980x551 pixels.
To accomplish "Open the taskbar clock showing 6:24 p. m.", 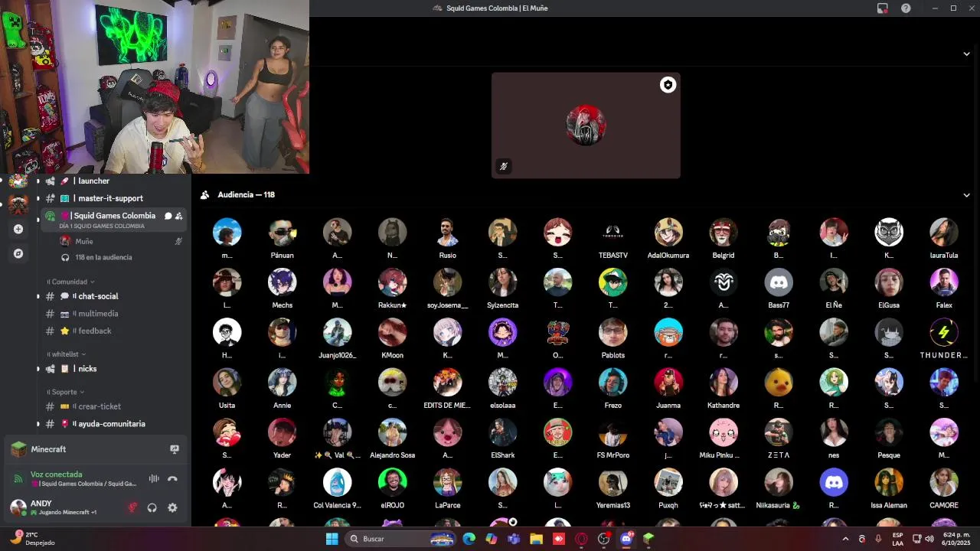I will coord(956,539).
